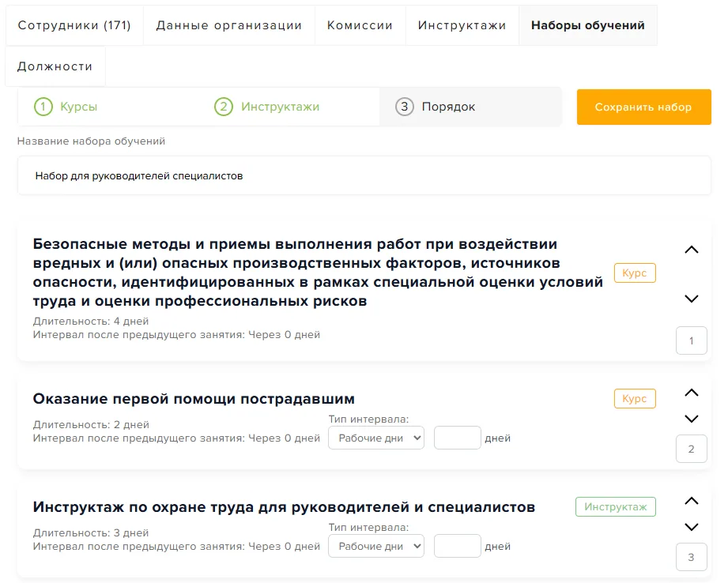Viewport: 728px width, 583px height.
Task: Click the Курс badge on Безопасные методы card
Action: point(635,273)
